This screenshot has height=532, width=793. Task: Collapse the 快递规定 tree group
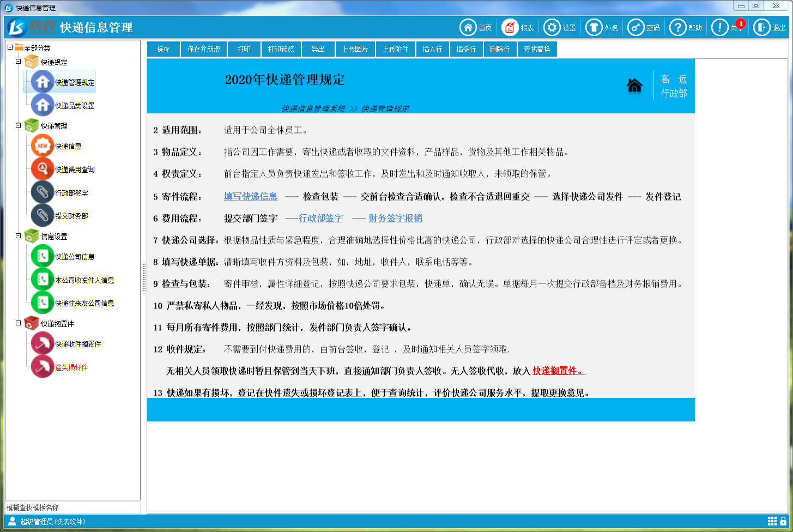click(x=19, y=62)
